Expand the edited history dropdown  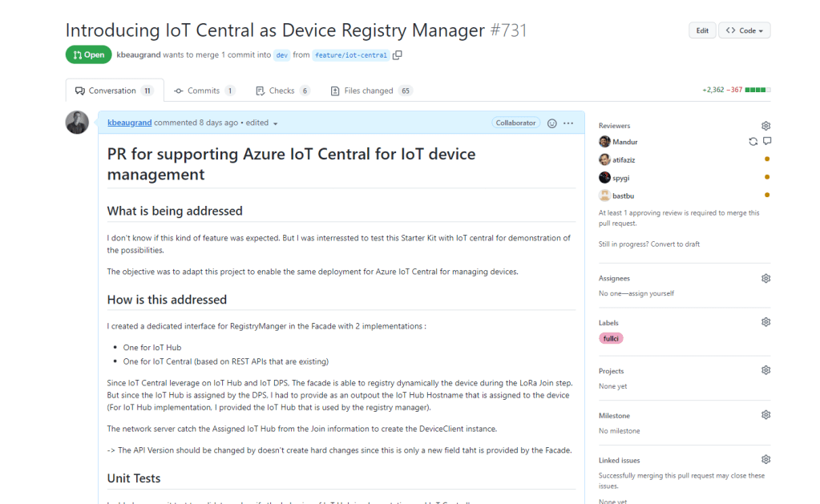pyautogui.click(x=275, y=123)
